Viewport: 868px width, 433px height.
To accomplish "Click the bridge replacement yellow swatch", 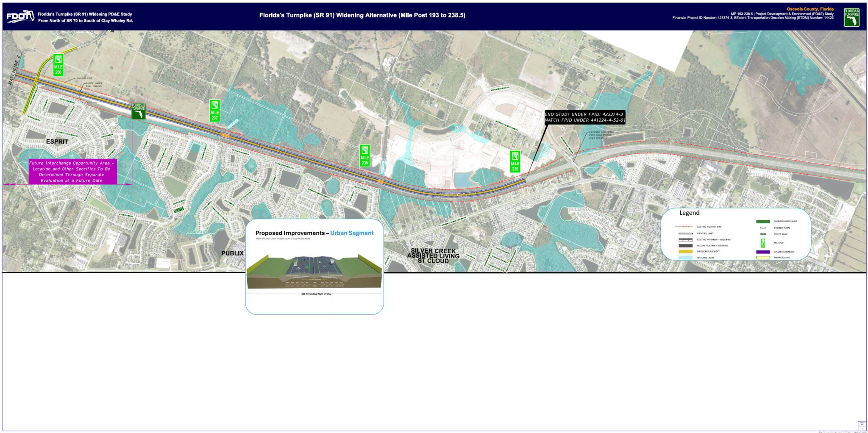I will click(685, 252).
